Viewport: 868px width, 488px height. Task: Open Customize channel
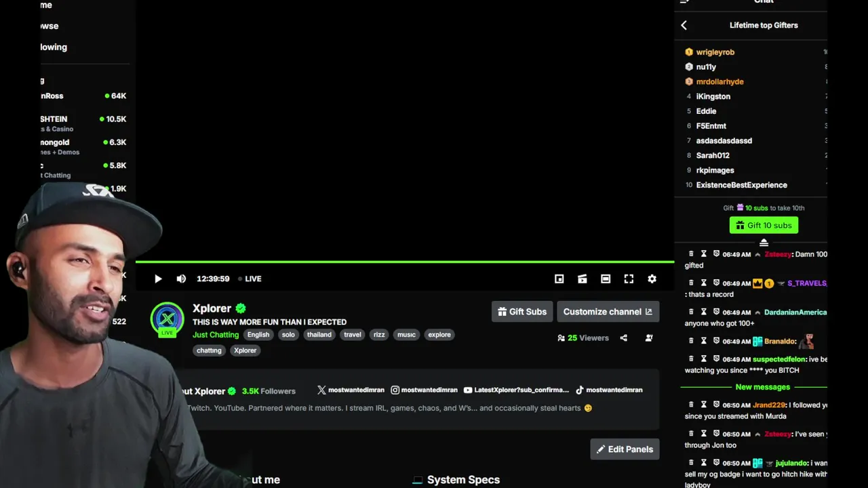(608, 312)
